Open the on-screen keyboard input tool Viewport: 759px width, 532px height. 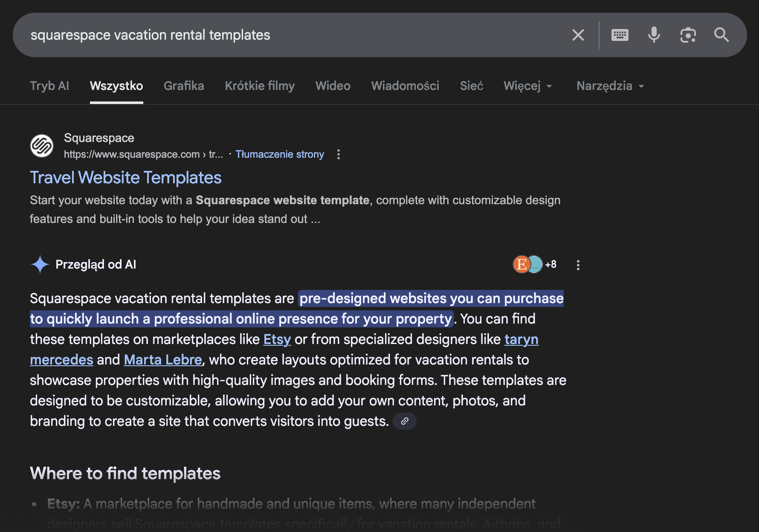(x=620, y=35)
